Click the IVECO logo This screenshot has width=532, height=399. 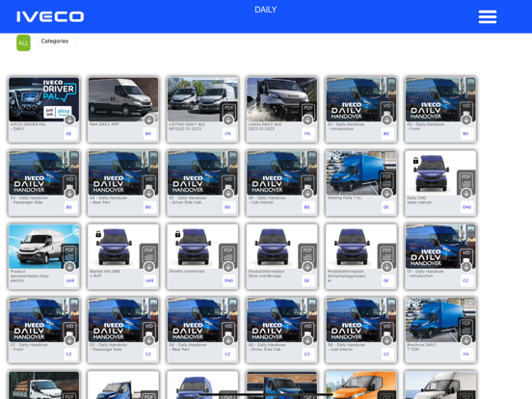click(50, 16)
